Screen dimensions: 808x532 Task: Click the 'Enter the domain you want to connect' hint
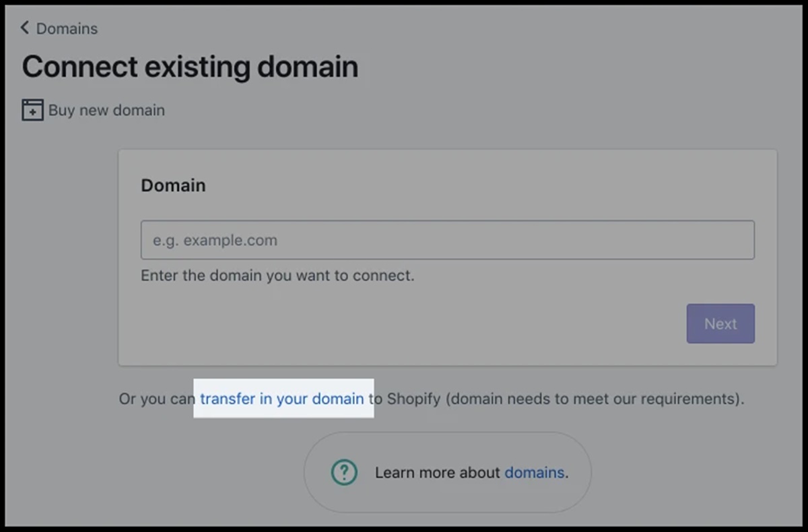tap(277, 275)
